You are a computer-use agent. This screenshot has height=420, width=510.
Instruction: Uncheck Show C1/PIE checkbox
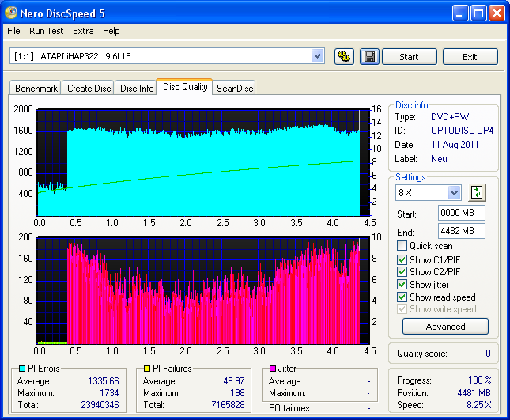point(402,259)
